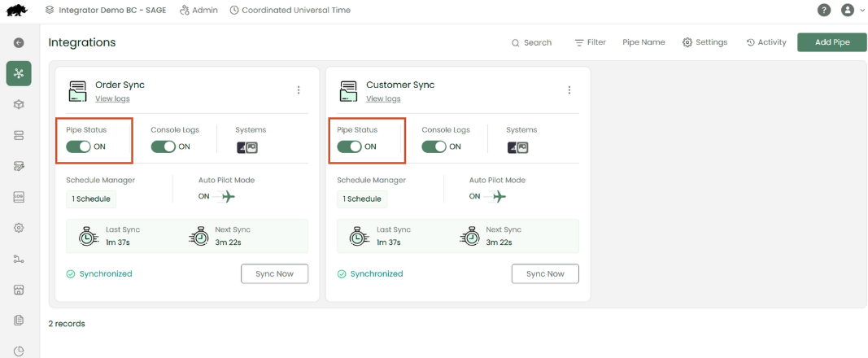The height and width of the screenshot is (358, 868).
Task: Expand the user account dropdown
Action: (x=853, y=10)
